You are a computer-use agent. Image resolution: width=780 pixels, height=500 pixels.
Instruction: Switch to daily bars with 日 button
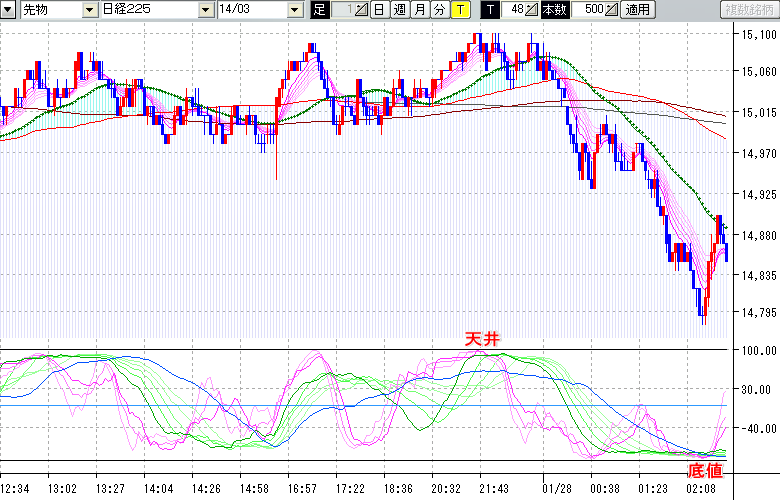(x=379, y=10)
